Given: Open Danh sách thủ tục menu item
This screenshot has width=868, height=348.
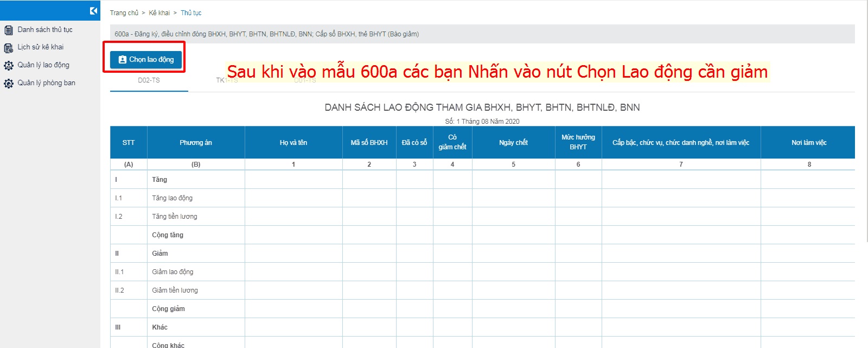Looking at the screenshot, I should pos(45,30).
